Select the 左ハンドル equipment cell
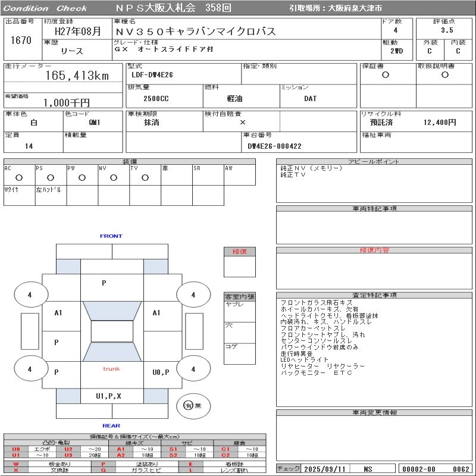476x476 pixels. 51,196
